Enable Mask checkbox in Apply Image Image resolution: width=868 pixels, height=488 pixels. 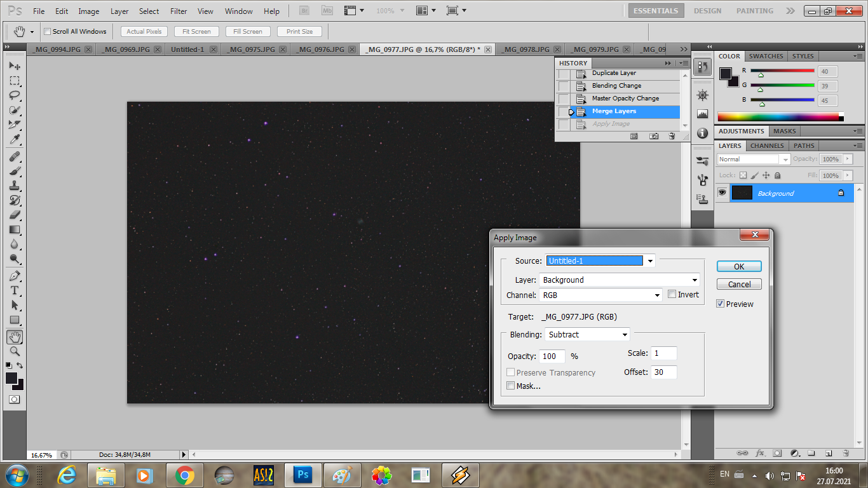(511, 386)
